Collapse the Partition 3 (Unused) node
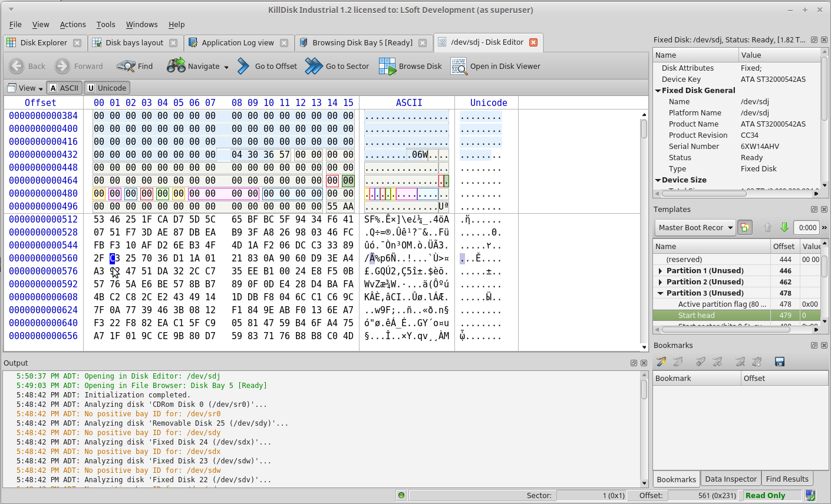This screenshot has width=831, height=504. (660, 293)
